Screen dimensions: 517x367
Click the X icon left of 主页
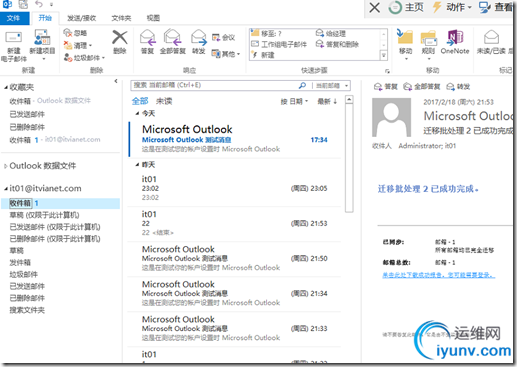click(x=375, y=7)
